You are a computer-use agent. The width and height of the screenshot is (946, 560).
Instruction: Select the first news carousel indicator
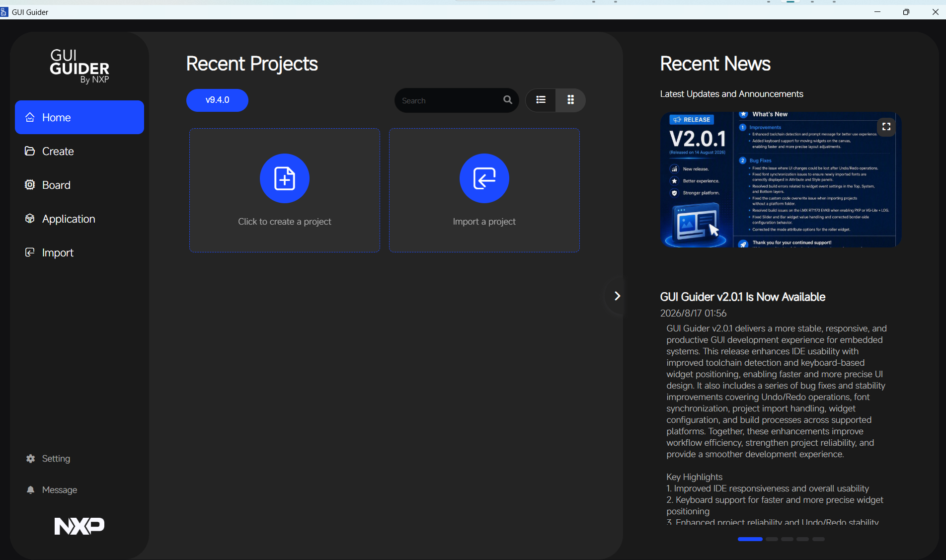(x=750, y=539)
